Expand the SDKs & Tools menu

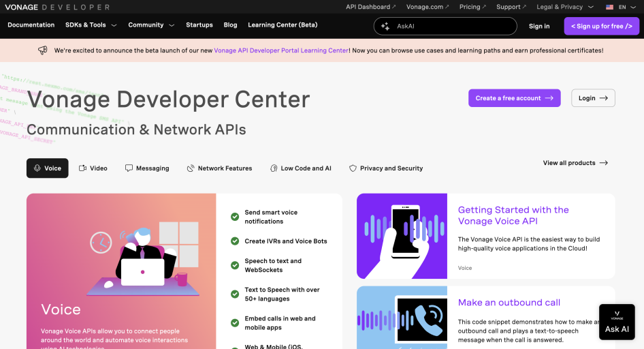click(x=91, y=25)
